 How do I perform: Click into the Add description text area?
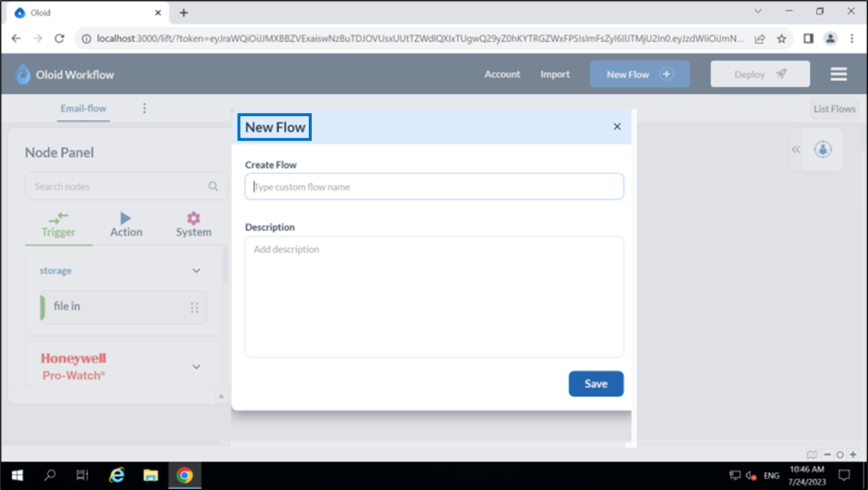point(434,297)
